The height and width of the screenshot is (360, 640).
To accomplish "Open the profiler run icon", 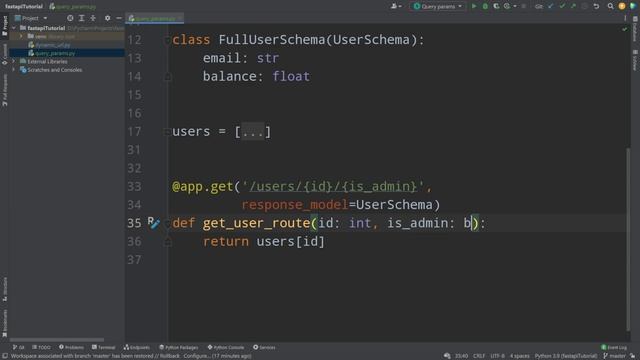I will [507, 6].
